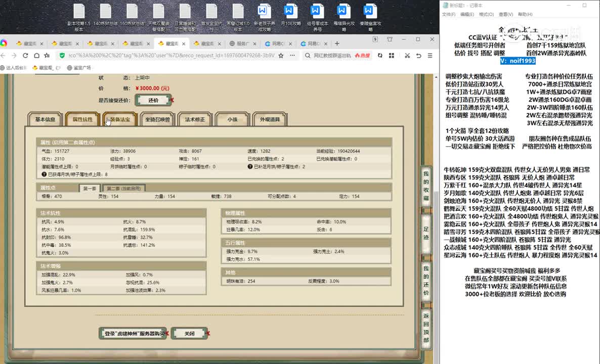Click the green security shield icon
This screenshot has width=600, height=364.
62,56
